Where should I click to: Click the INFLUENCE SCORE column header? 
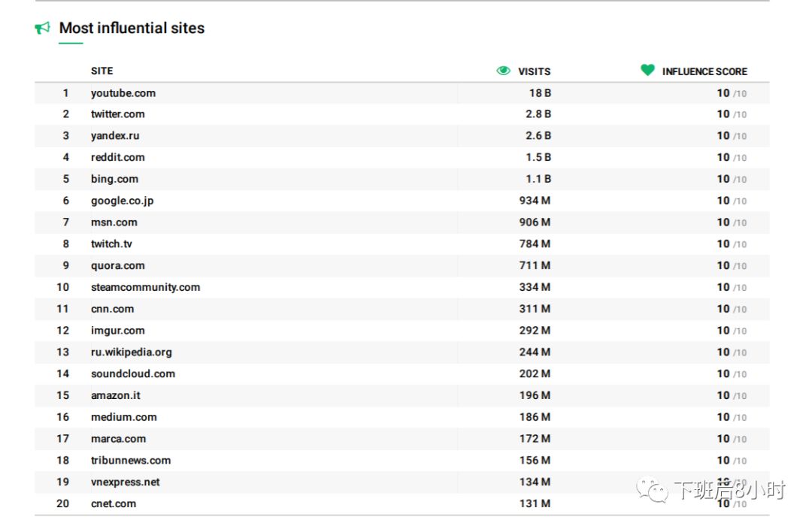point(704,71)
